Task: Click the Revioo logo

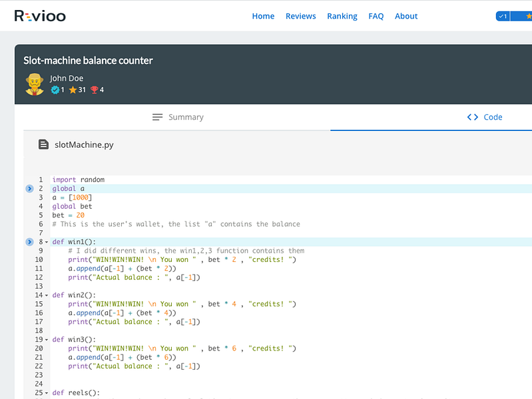Action: 40,16
